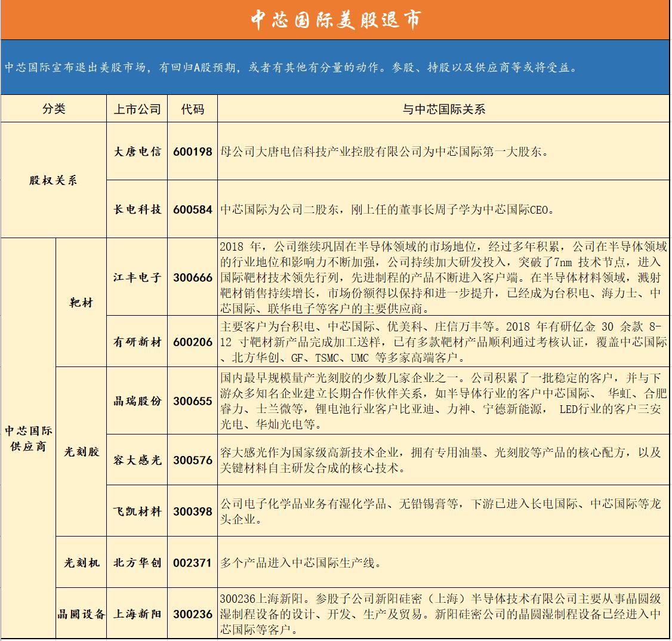The width and height of the screenshot is (672, 641).
Task: Click the 有研新材 company cell
Action: (x=137, y=341)
